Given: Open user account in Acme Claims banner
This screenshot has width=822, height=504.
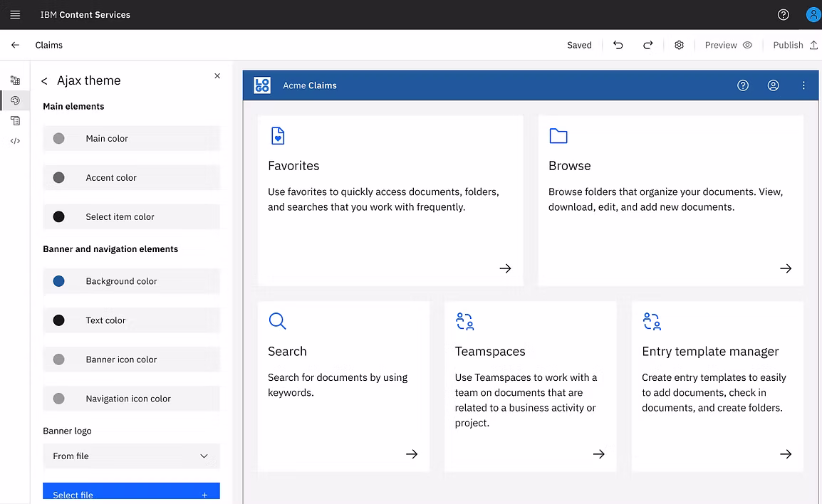Looking at the screenshot, I should coord(774,85).
